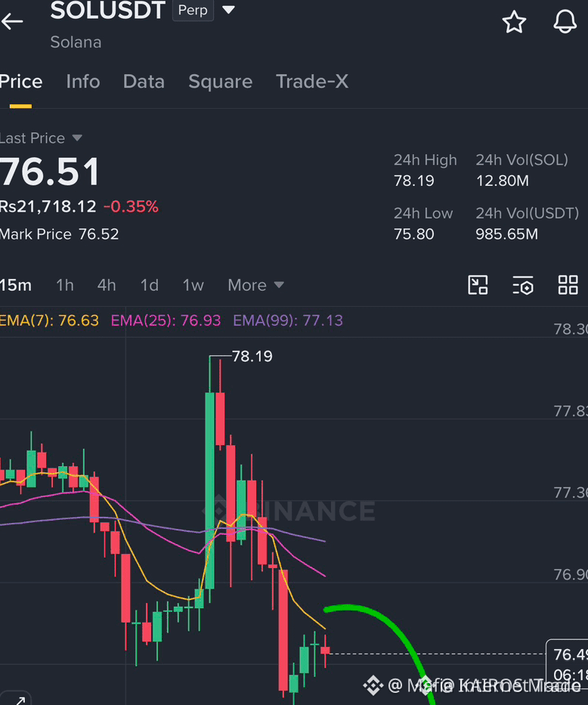Tap the last price 76.51
Screen dimensions: 588x705
[49, 172]
